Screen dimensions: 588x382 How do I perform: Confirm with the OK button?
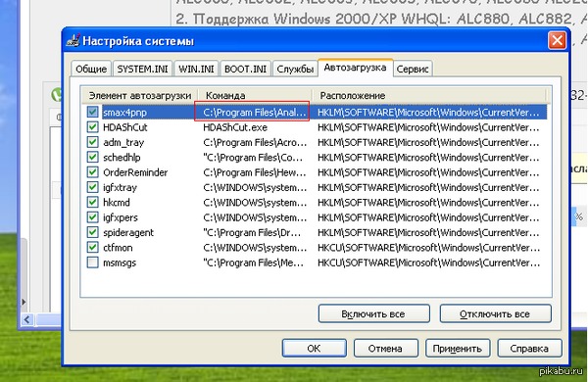(x=314, y=348)
